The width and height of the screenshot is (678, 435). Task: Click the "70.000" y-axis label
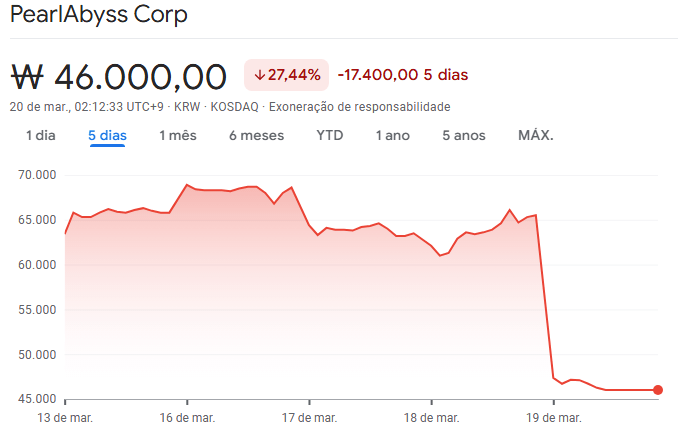click(36, 175)
